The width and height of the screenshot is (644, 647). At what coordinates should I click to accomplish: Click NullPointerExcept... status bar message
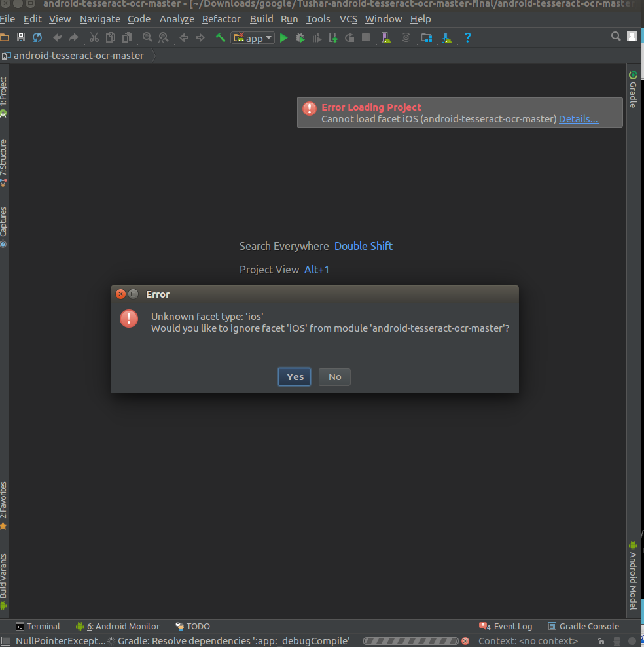click(x=60, y=641)
